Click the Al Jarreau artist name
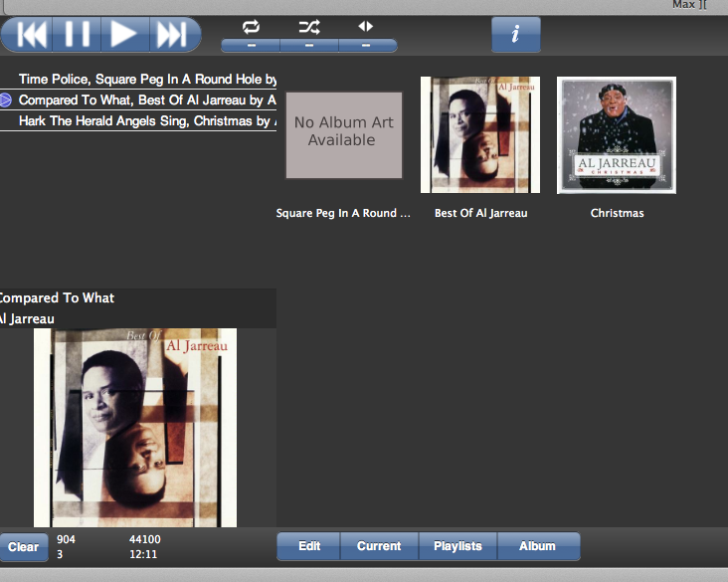Viewport: 728px width, 582px height. 27,319
